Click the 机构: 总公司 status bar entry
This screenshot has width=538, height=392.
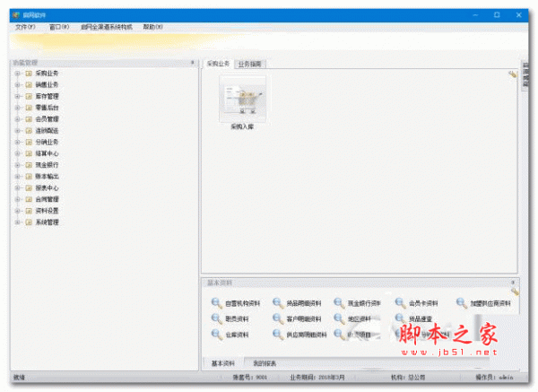click(x=408, y=378)
